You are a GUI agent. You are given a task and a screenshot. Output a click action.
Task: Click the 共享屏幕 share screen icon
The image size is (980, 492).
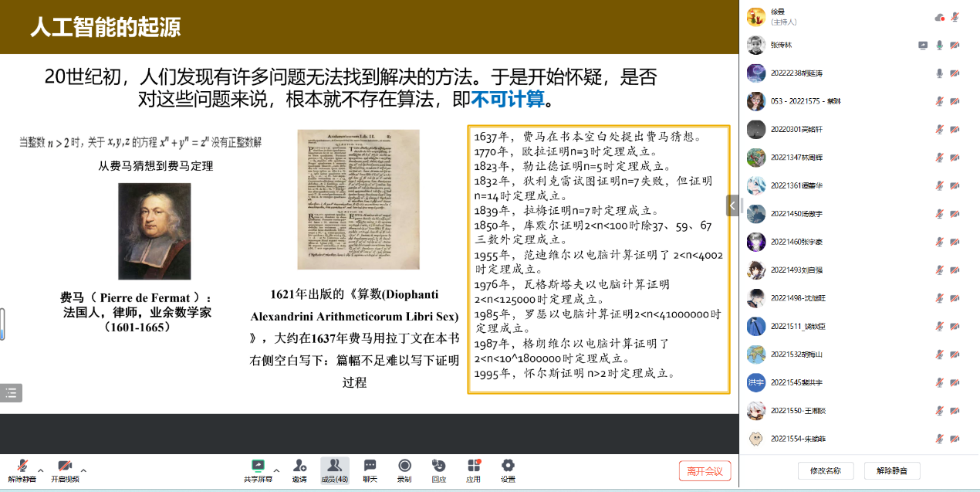[259, 467]
